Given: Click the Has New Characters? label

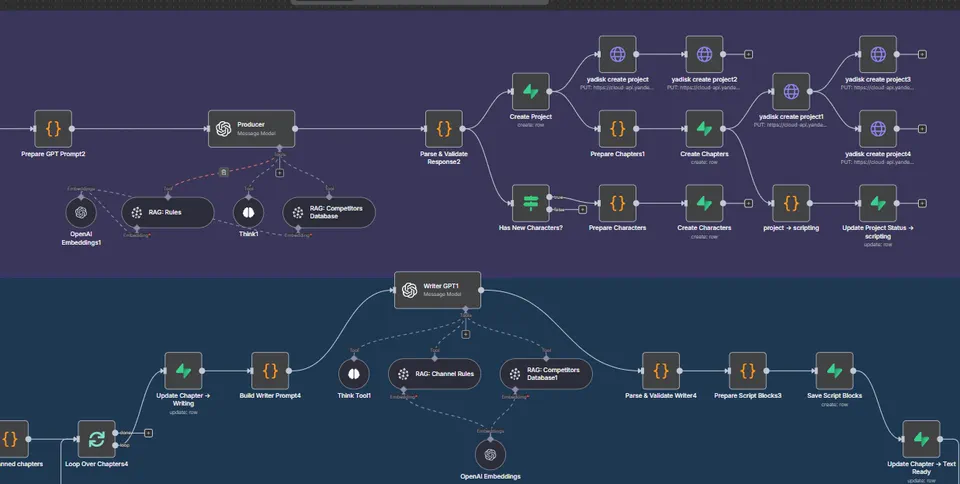Looking at the screenshot, I should coord(531,228).
